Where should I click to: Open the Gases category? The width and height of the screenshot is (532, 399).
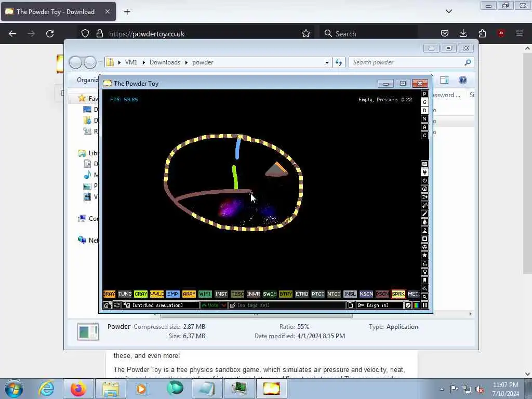tap(424, 214)
